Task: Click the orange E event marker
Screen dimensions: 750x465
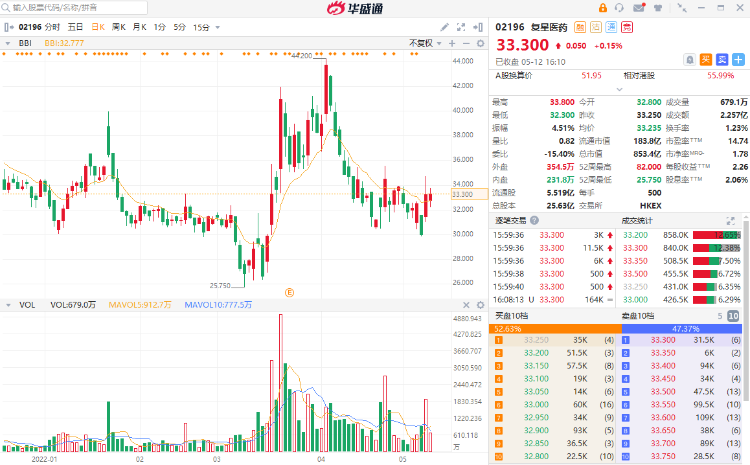Action: pyautogui.click(x=289, y=292)
